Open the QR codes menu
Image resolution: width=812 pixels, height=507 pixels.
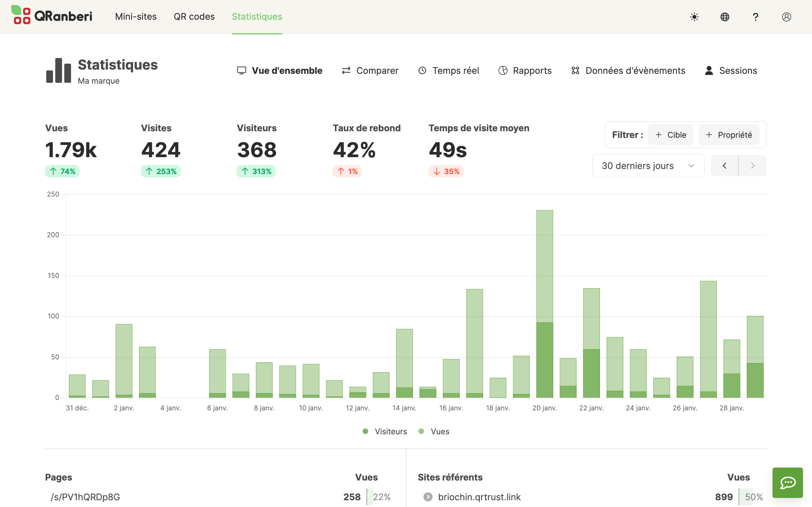tap(194, 17)
